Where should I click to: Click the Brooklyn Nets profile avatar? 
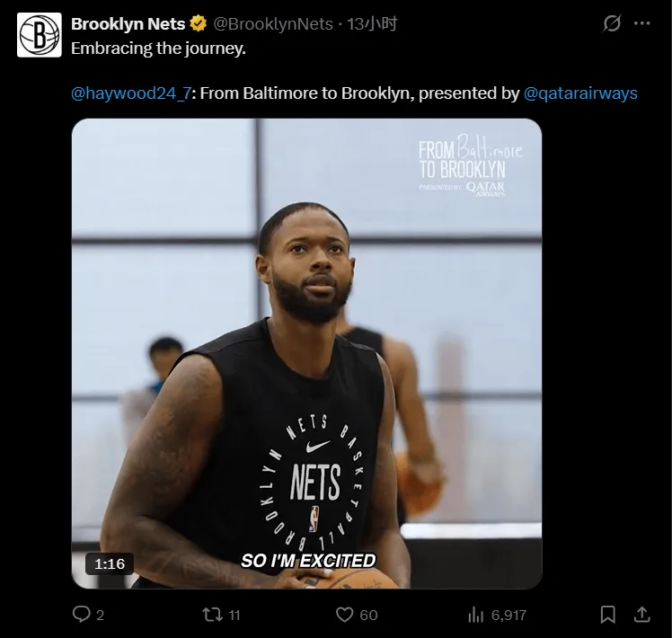[40, 35]
